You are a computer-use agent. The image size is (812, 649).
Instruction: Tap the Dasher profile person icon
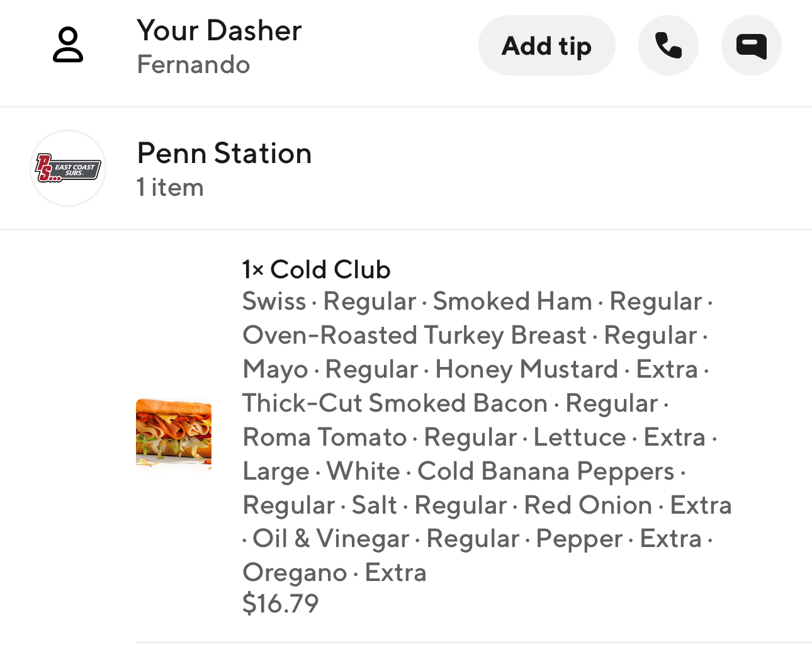68,45
